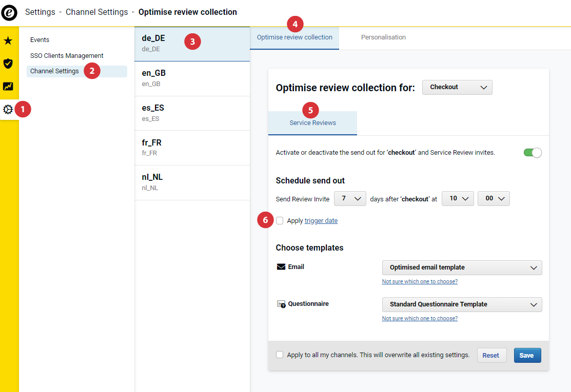The height and width of the screenshot is (392, 571).
Task: Open SSO Clients Management menu item
Action: (x=67, y=56)
